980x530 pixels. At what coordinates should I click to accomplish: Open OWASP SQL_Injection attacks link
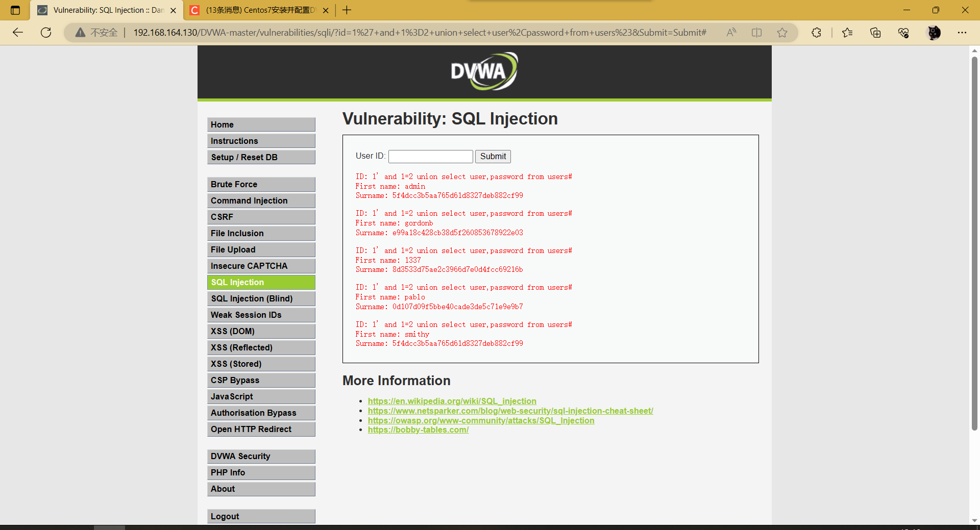click(481, 420)
